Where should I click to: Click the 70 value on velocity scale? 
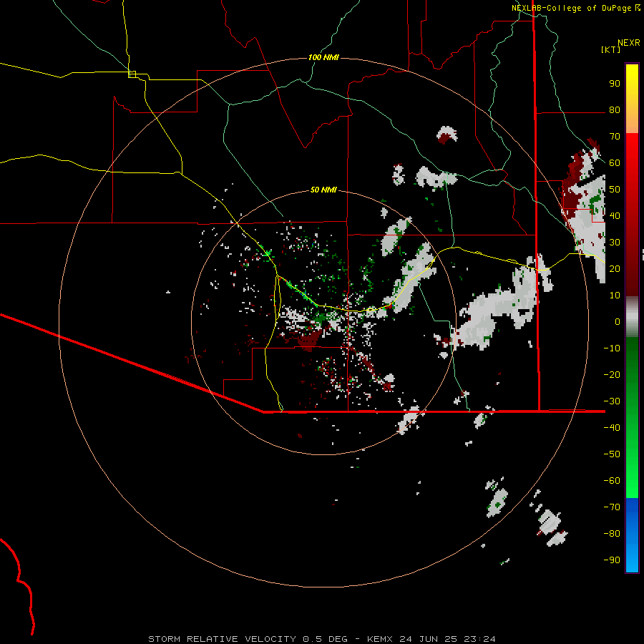[x=615, y=137]
